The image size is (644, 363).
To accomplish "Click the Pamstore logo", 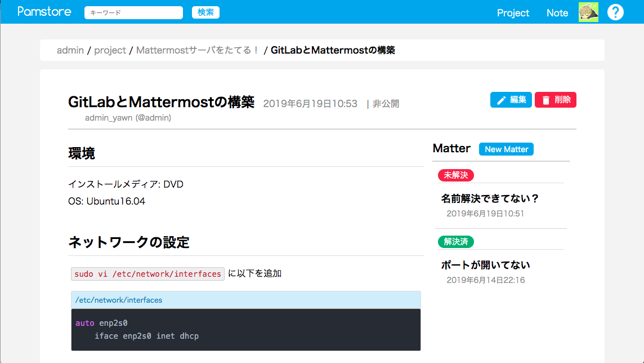I will (x=44, y=12).
